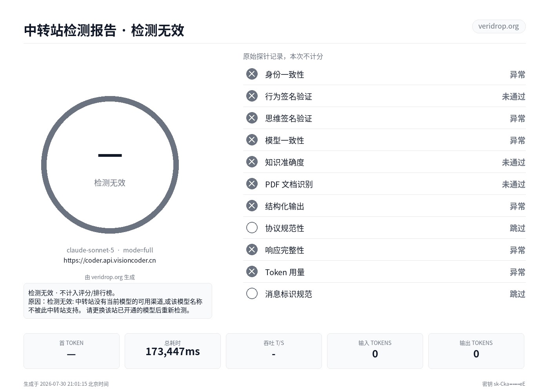Viewport: 549px width, 392px height.
Task: Click the X icon beside 模型一致性
Action: (x=252, y=140)
